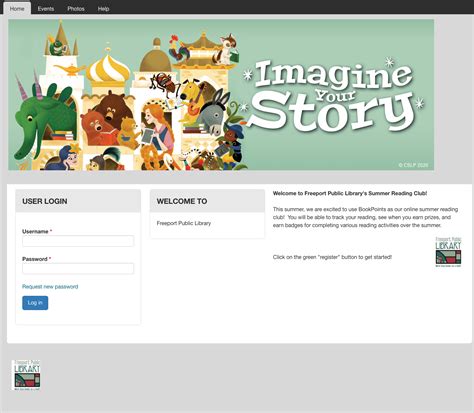The image size is (474, 413).
Task: Select the WELCOME TO heading
Action: [182, 201]
